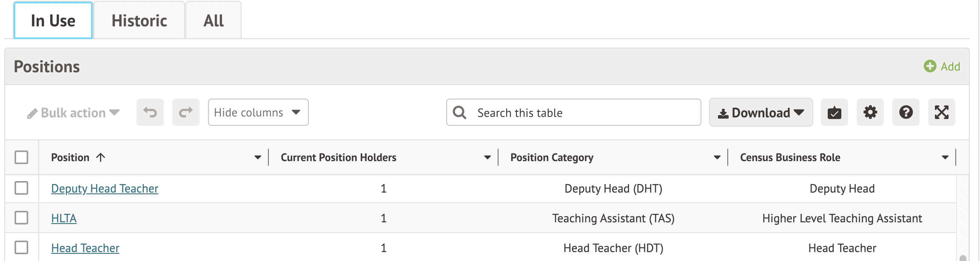Open table settings gear icon
Image resolution: width=980 pixels, height=261 pixels.
870,113
